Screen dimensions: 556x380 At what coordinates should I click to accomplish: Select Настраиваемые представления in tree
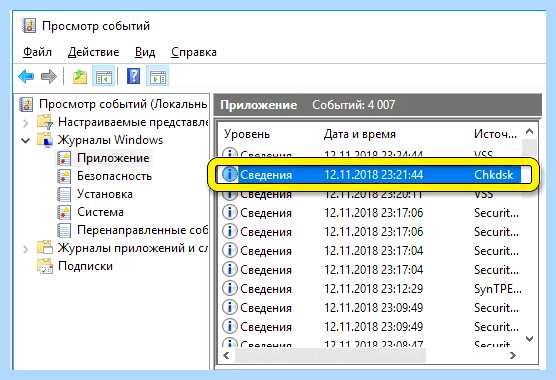[133, 122]
